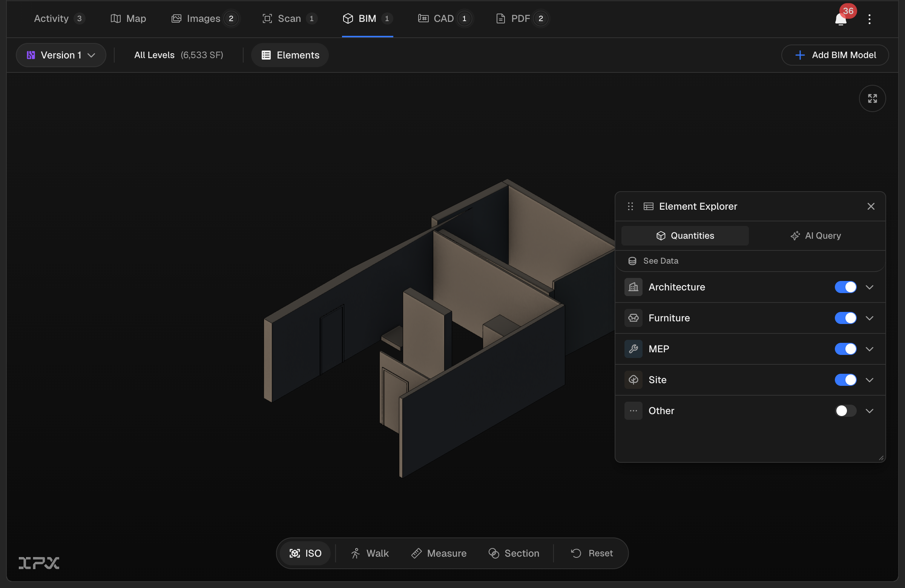Screen dimensions: 905x588
Task: Select the BIM tab
Action: [x=367, y=18]
